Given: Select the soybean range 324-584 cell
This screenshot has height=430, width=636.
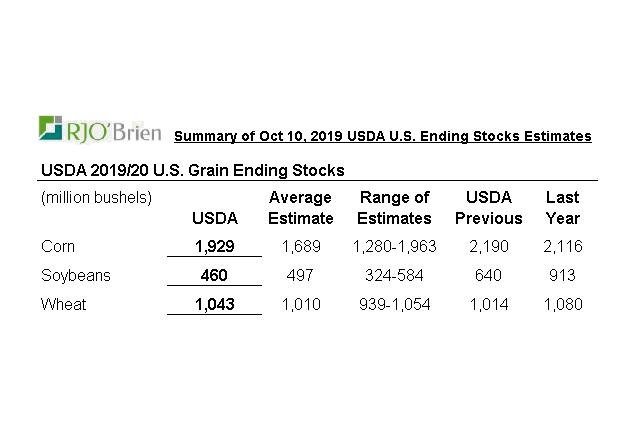Looking at the screenshot, I should coord(395,275).
